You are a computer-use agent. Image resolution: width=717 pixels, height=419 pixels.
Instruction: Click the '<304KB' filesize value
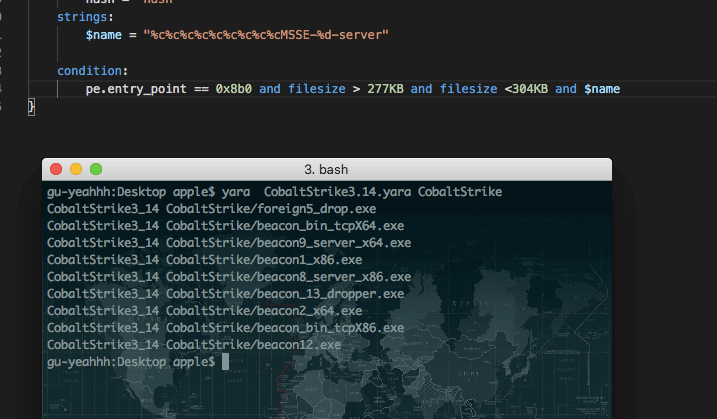point(526,89)
